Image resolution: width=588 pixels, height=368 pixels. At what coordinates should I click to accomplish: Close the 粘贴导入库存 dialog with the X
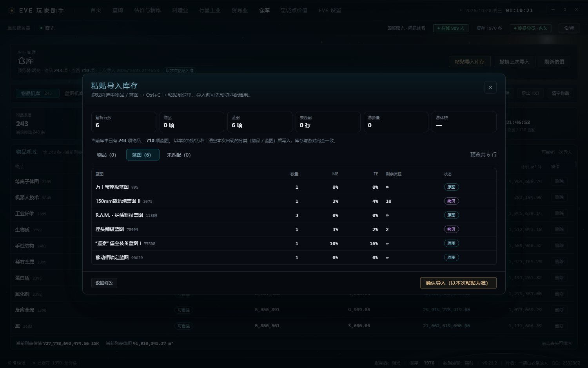point(490,87)
